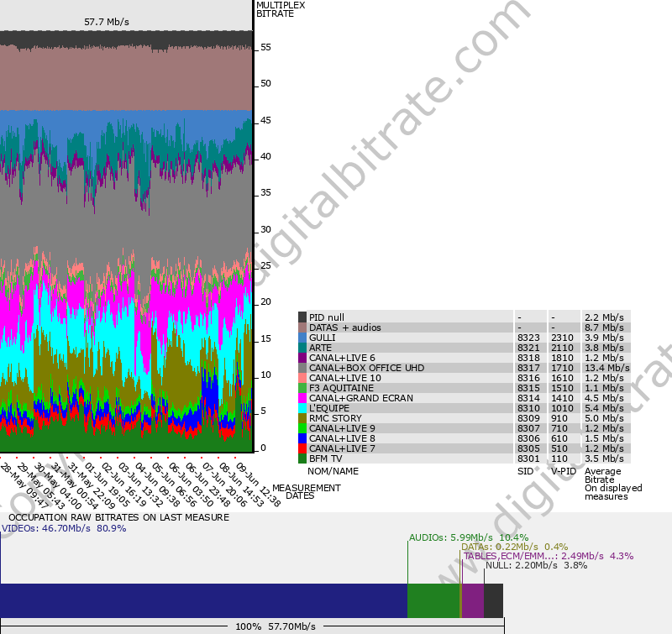
Task: Click the PID null black color swatch
Action: pyautogui.click(x=302, y=317)
